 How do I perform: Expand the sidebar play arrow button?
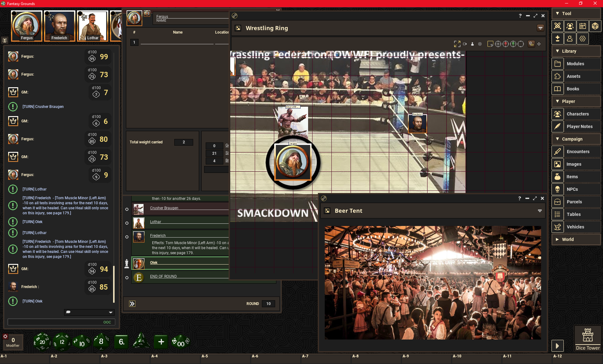tap(557, 346)
